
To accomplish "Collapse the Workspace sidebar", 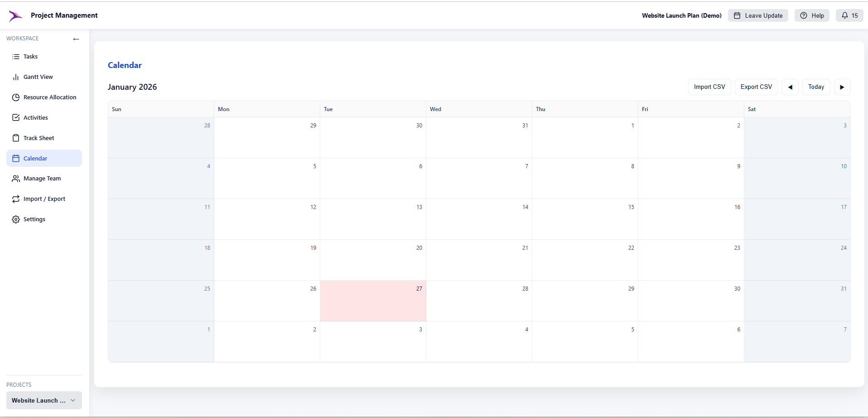I will tap(76, 39).
